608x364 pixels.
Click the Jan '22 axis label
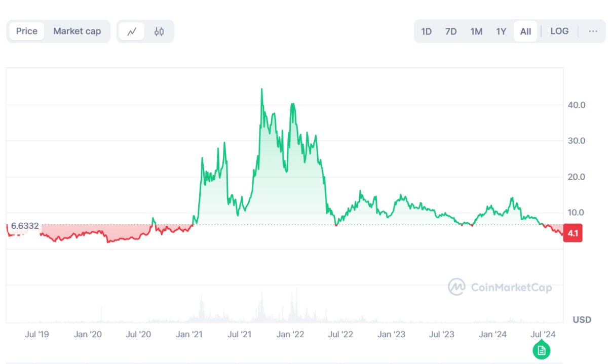(290, 335)
